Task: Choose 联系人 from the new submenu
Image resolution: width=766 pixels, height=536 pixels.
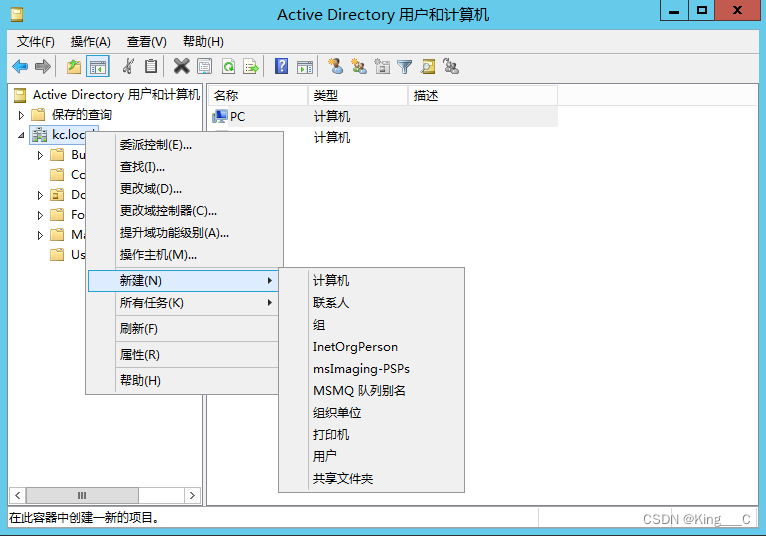Action: point(371,302)
